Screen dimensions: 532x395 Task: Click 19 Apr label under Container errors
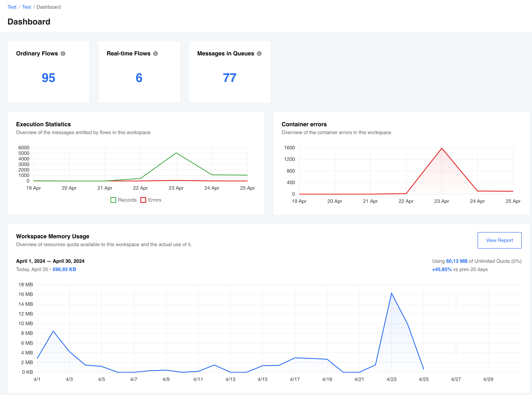pyautogui.click(x=299, y=201)
